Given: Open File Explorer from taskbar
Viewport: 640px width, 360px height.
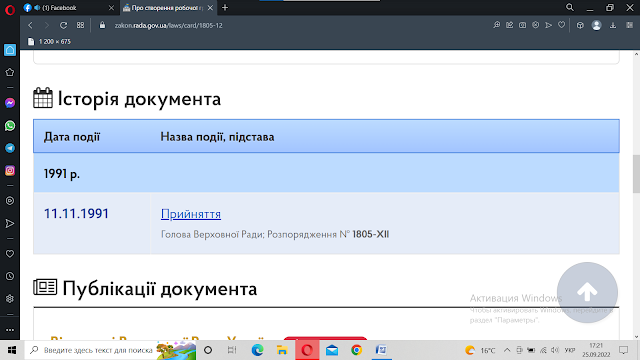Looking at the screenshot, I should tap(282, 350).
